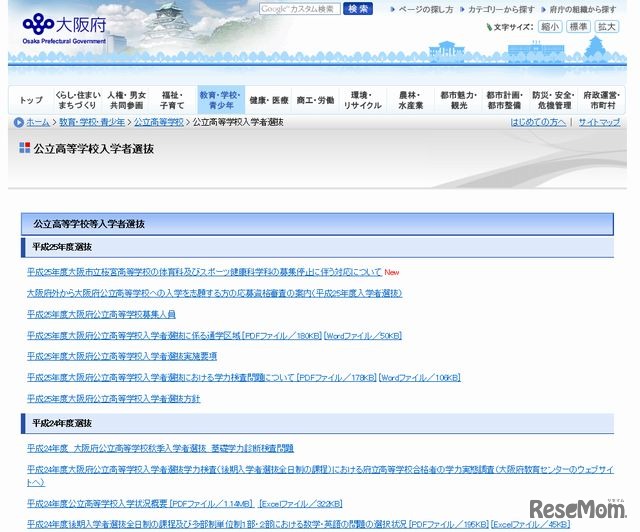The width and height of the screenshot is (640, 532).
Task: Open 都市魅力・観光 tab
Action: (458, 100)
